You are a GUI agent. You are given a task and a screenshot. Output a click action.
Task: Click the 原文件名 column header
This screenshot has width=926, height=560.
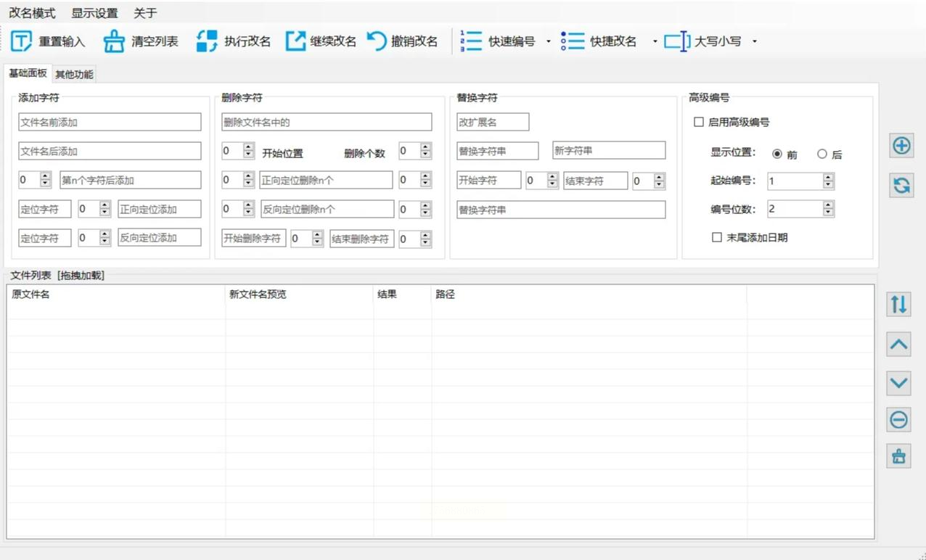[x=31, y=295]
